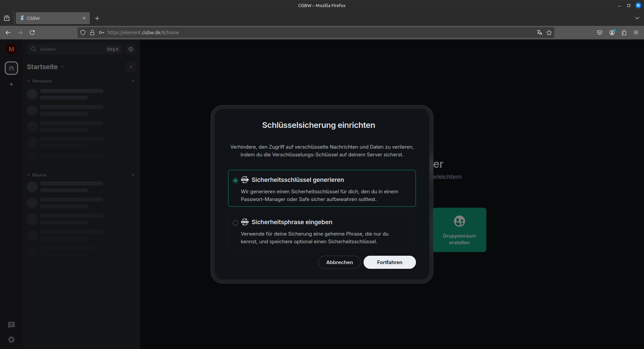Open the Threads chat icon at bottom left
Image resolution: width=644 pixels, height=349 pixels.
(x=11, y=325)
